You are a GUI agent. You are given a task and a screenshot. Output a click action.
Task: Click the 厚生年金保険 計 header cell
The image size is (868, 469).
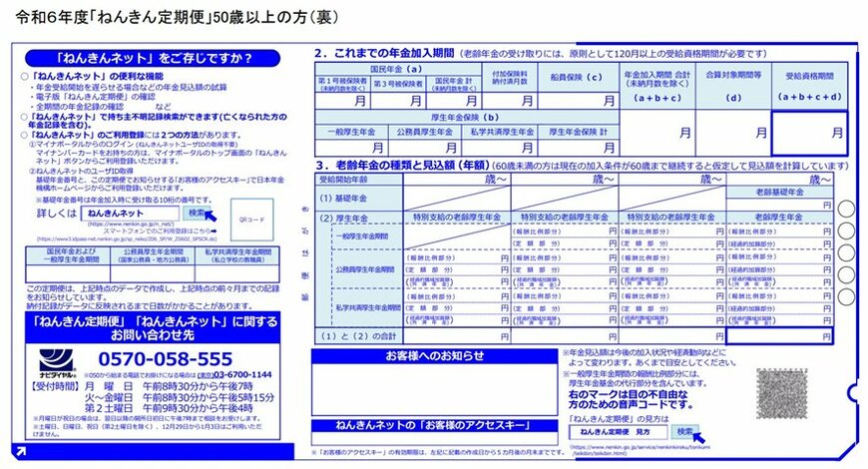[x=578, y=132]
